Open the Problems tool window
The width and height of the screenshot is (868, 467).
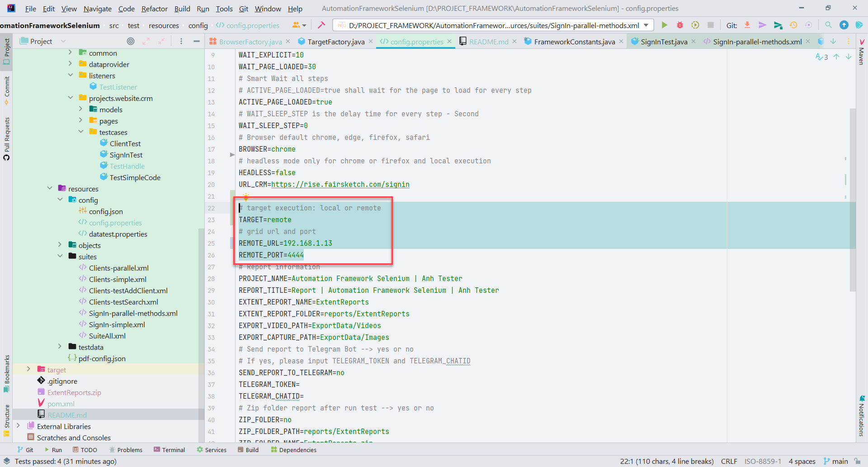click(x=126, y=450)
